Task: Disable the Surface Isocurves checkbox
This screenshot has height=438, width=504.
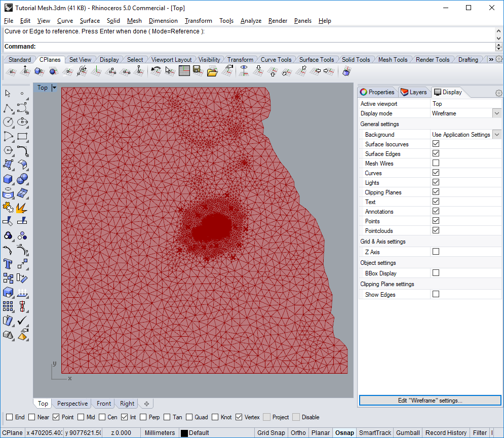Action: (x=436, y=144)
